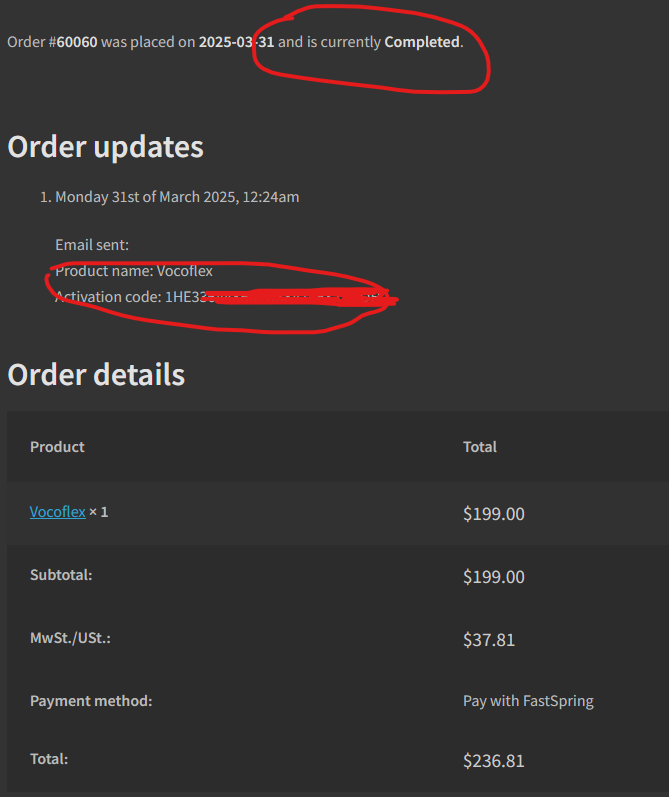Screen dimensions: 669x797
Task: Click the Payment method label
Action: [x=91, y=701]
